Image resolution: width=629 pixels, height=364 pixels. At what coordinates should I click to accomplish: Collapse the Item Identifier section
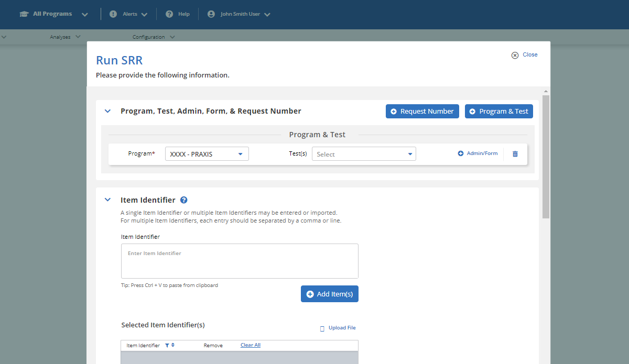coord(108,200)
